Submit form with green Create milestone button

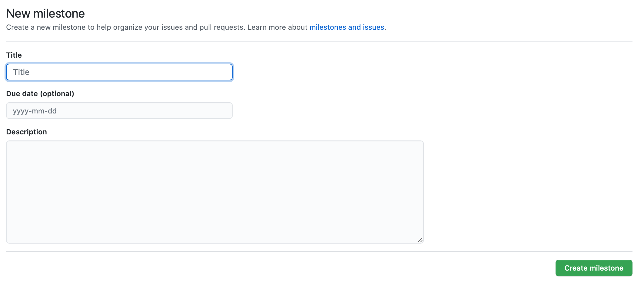[x=594, y=268]
